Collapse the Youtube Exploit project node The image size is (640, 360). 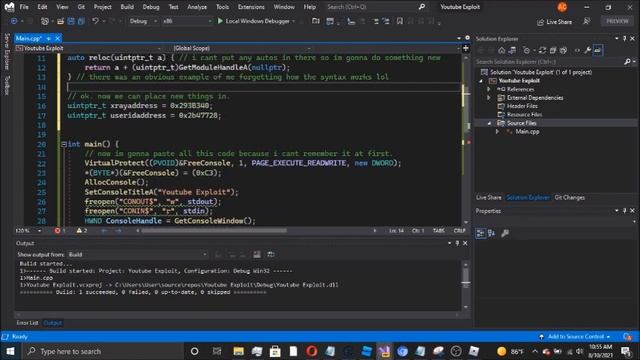click(x=481, y=81)
